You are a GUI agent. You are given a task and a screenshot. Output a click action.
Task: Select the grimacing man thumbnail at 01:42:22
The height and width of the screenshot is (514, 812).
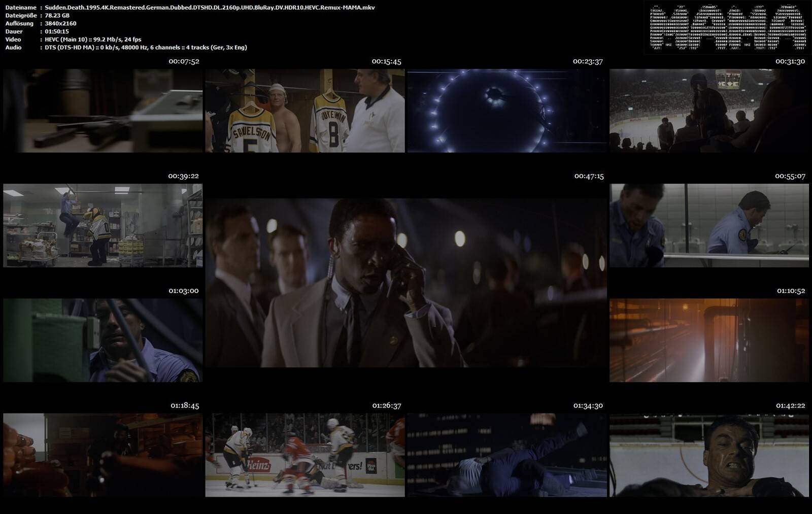(x=709, y=455)
